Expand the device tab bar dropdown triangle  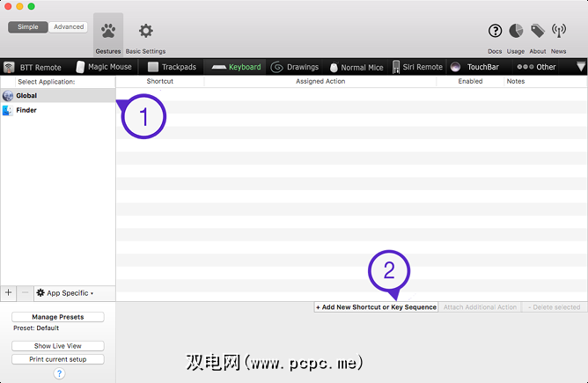coord(580,67)
